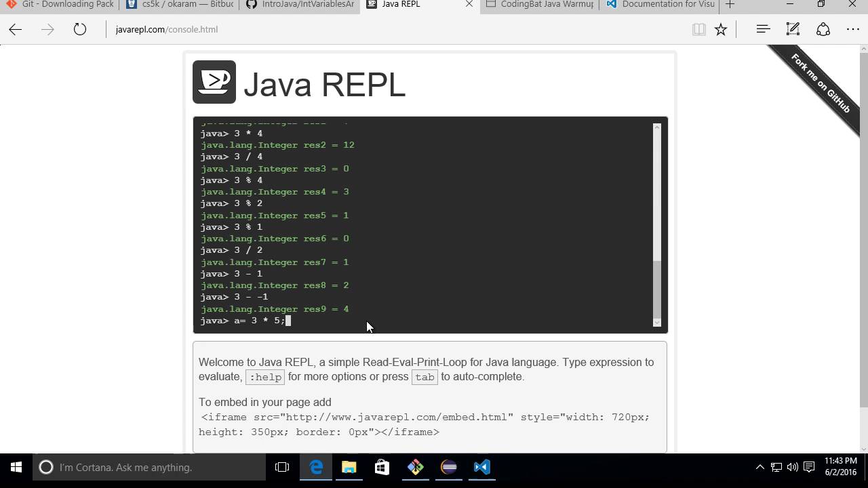The height and width of the screenshot is (488, 868).
Task: Open the Share icon in toolbar
Action: 823,29
